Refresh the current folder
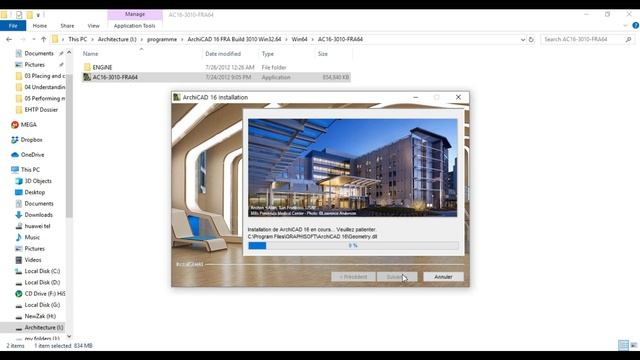 point(531,40)
